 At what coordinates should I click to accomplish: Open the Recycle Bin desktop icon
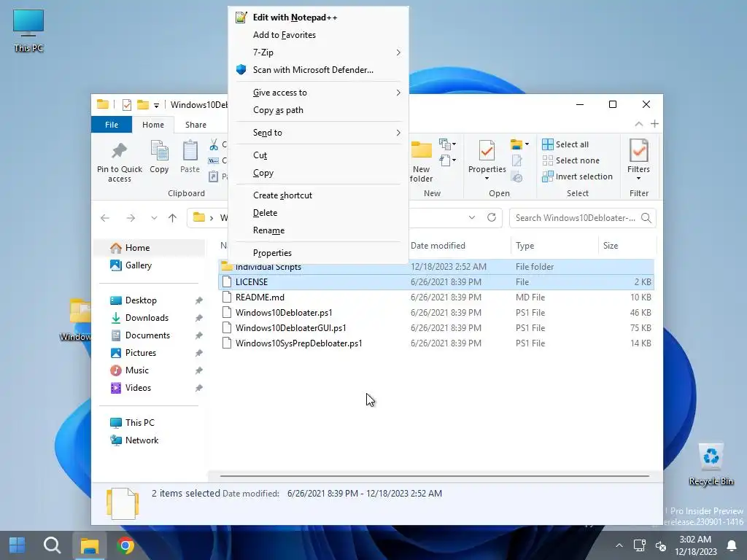[x=711, y=464]
